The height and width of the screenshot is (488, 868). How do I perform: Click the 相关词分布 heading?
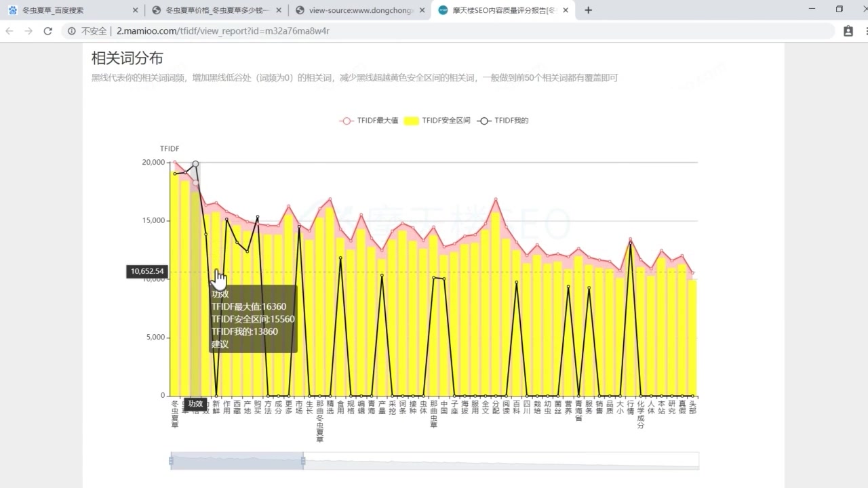(x=127, y=58)
